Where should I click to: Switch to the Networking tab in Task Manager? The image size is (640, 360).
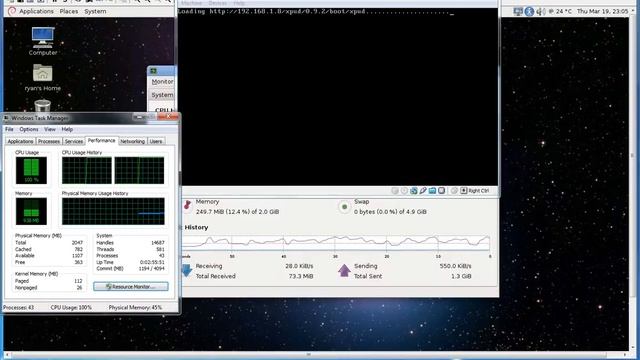pyautogui.click(x=132, y=141)
